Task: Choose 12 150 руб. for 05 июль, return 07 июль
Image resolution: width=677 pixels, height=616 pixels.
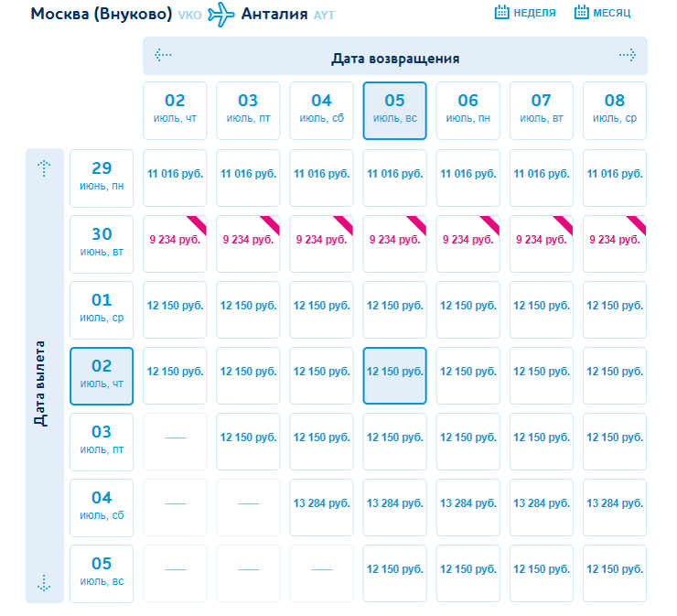Action: click(x=542, y=573)
